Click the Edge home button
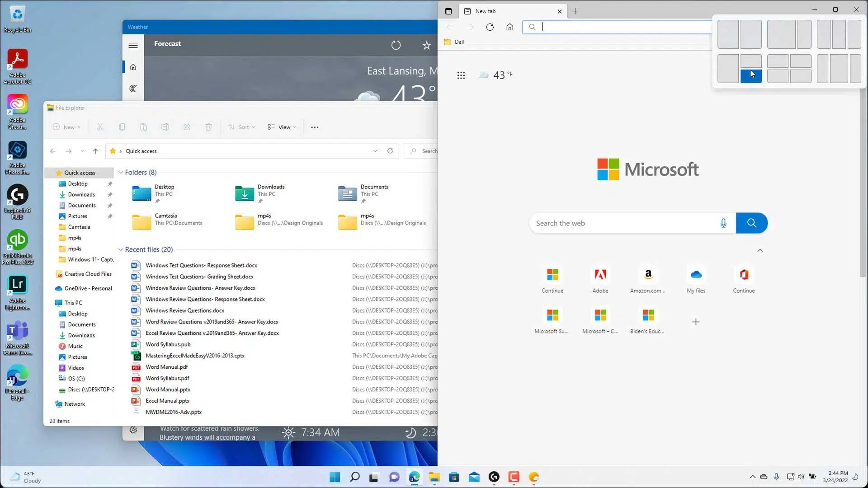The width and height of the screenshot is (868, 488). [509, 27]
